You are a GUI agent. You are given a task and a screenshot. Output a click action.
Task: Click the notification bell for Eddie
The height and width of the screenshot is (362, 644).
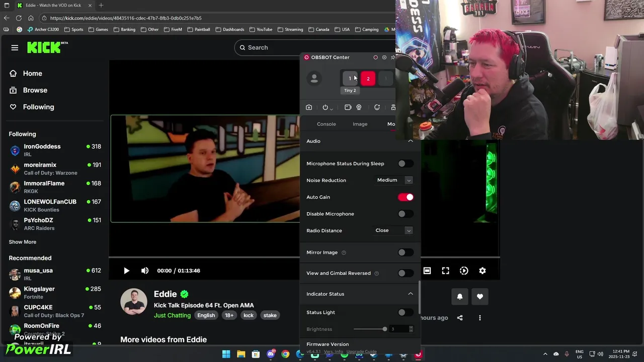click(x=459, y=297)
